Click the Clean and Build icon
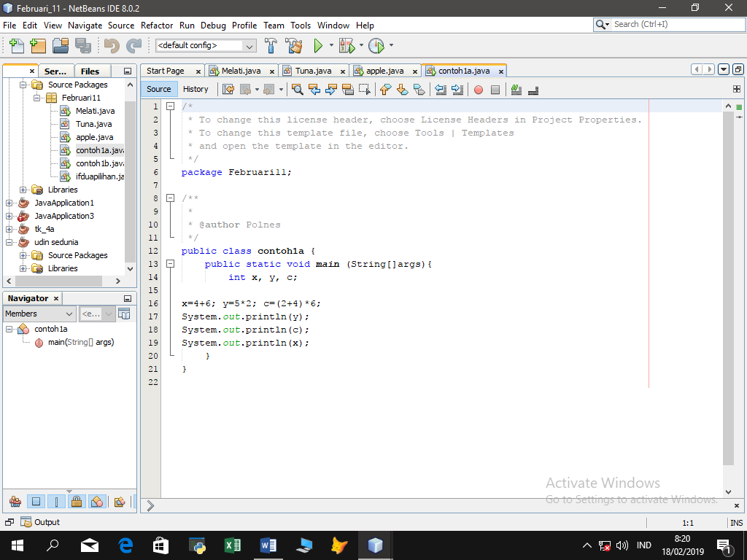 pos(293,45)
